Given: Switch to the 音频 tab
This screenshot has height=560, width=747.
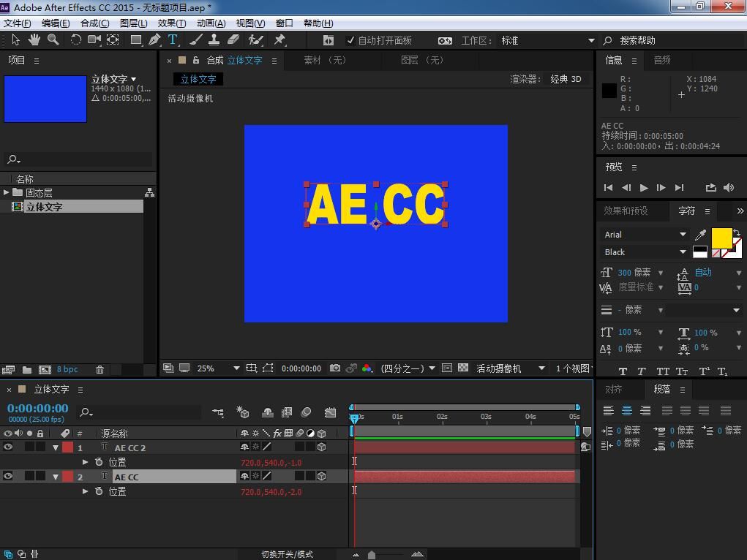Looking at the screenshot, I should click(x=662, y=60).
